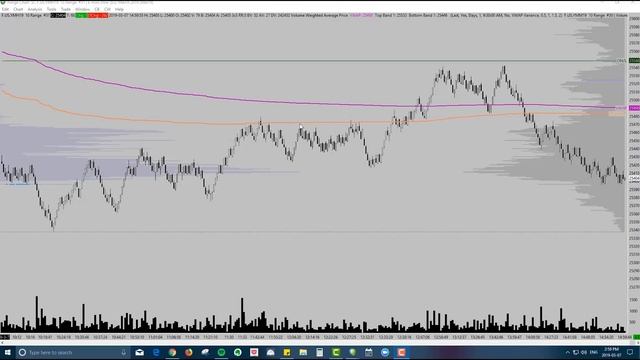Click the red Ask value in the chart header
This screenshot has width=640, height=360.
tap(99, 16)
